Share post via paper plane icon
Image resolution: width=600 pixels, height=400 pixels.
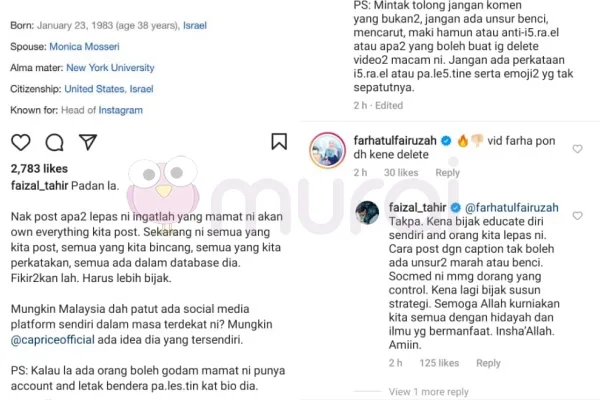(88, 142)
